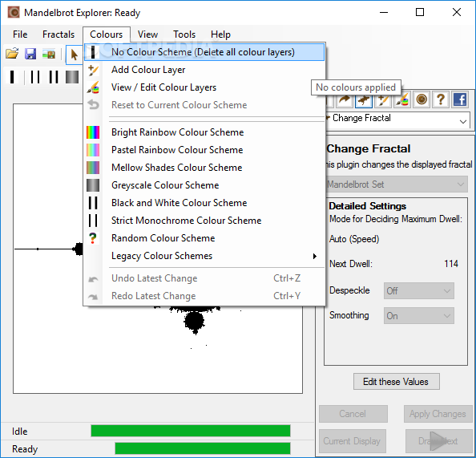Click the Apply Changes button
Viewport: 476px width, 458px height.
438,414
